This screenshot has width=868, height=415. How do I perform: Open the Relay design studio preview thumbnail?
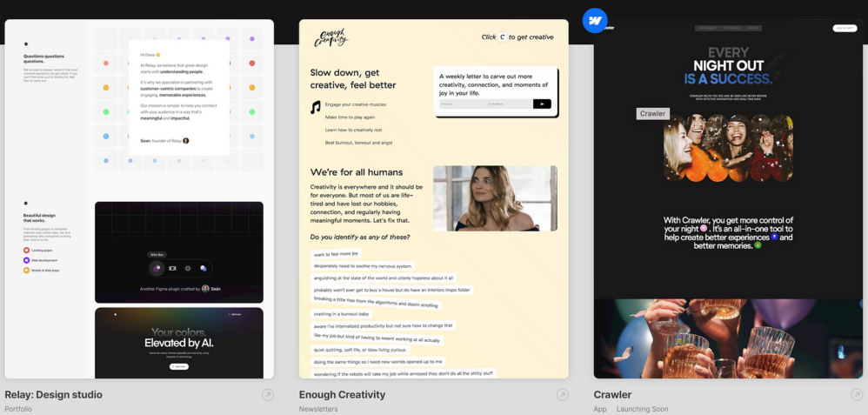[x=139, y=198]
